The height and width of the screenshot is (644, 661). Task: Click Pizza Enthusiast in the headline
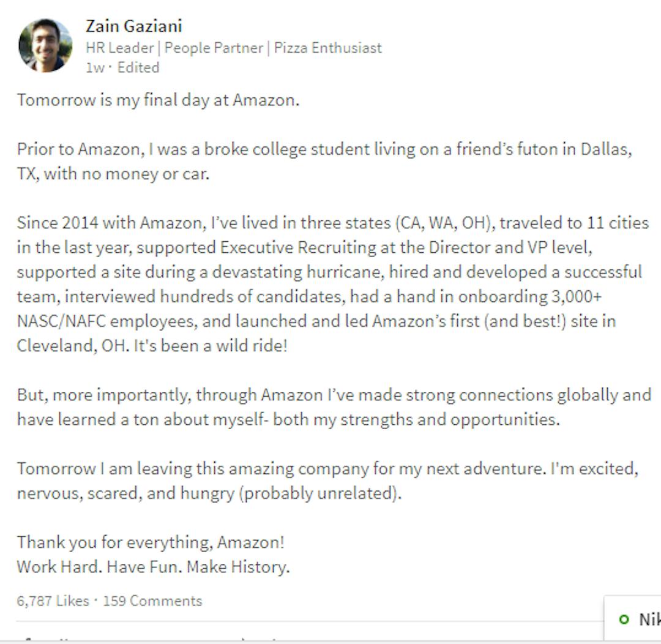point(328,48)
